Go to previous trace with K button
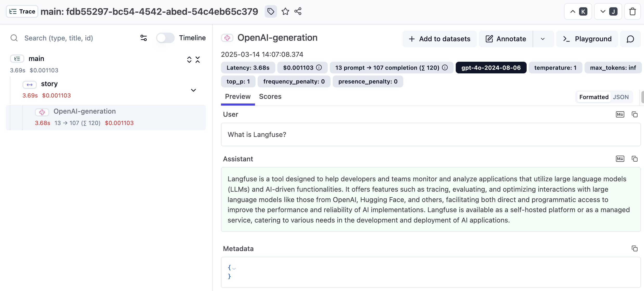The height and width of the screenshot is (291, 644). [578, 12]
